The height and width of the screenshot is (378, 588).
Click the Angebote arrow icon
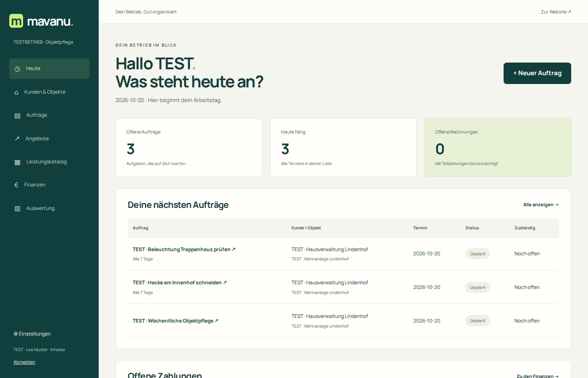17,139
